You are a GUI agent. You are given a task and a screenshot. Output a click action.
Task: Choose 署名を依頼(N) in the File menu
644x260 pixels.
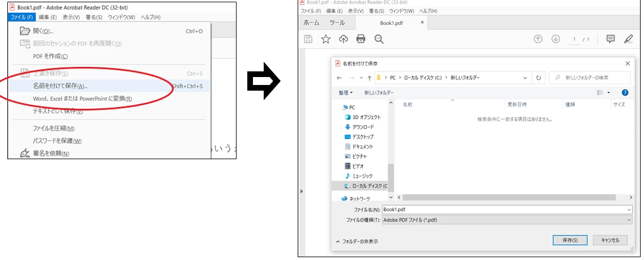[110, 154]
